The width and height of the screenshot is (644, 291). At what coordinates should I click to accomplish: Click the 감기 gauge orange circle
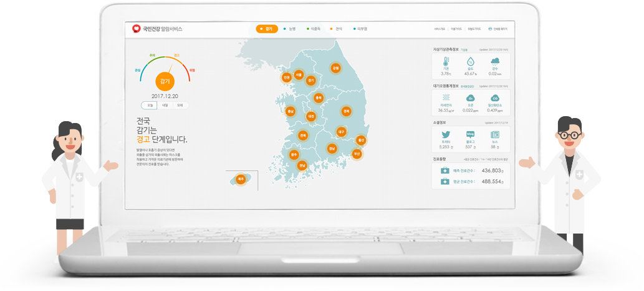(x=165, y=81)
